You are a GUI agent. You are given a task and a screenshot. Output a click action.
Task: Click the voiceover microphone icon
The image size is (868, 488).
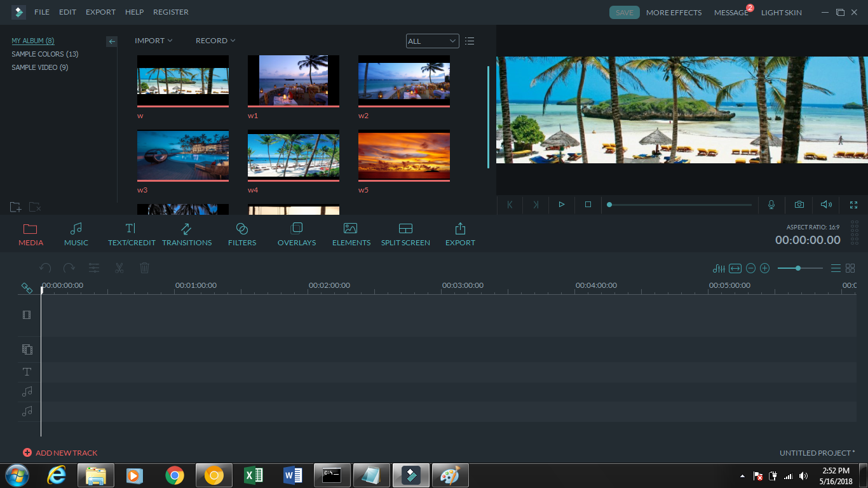coord(771,205)
